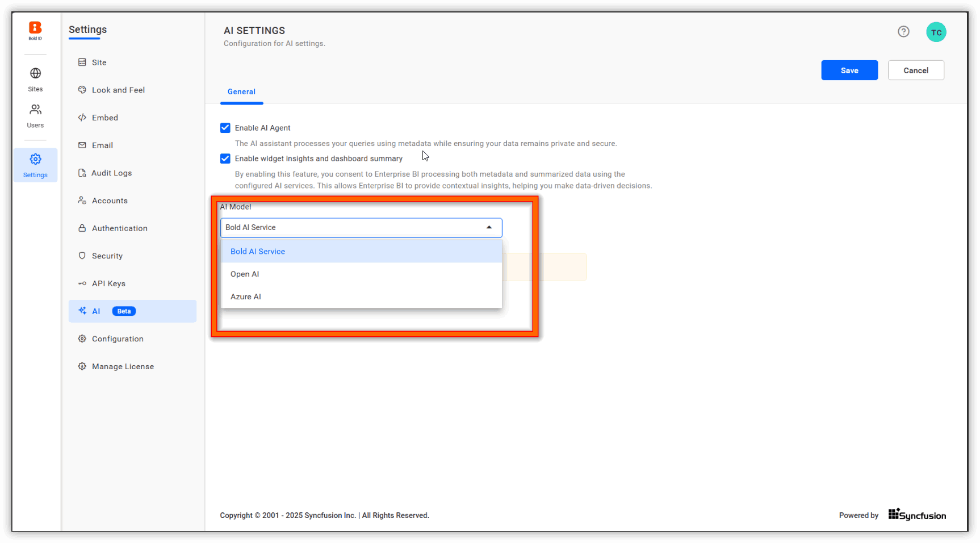Image resolution: width=980 pixels, height=543 pixels.
Task: Click the Powered by footer text
Action: coord(858,515)
